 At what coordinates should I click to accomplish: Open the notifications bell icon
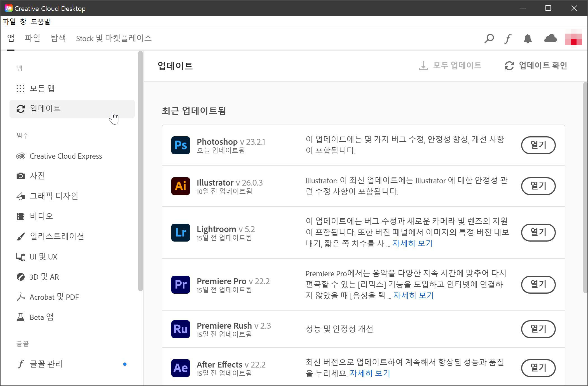(528, 38)
